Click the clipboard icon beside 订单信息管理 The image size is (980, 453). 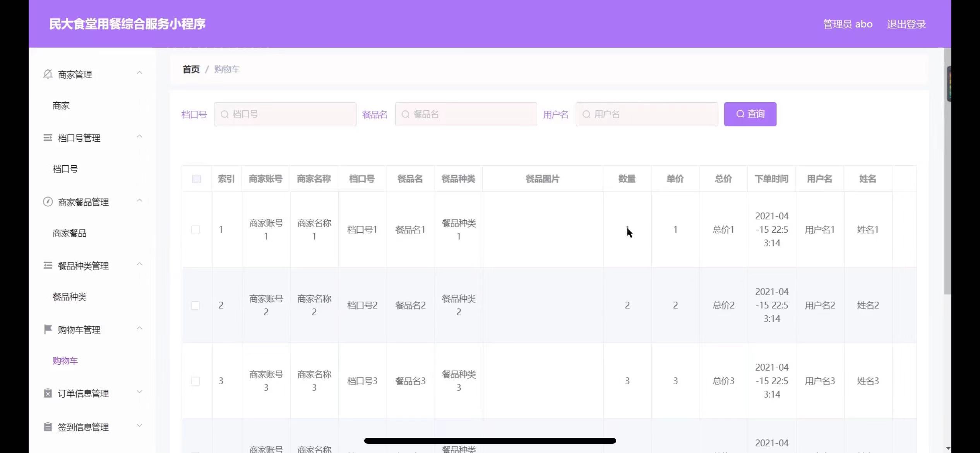(x=48, y=393)
